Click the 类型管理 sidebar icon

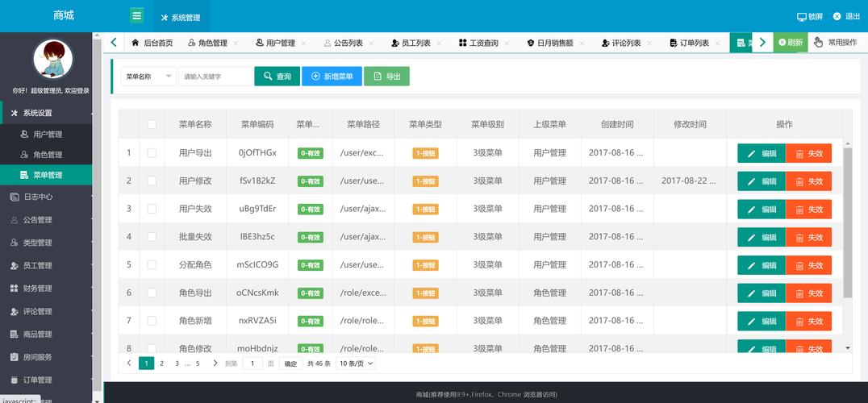coord(15,243)
